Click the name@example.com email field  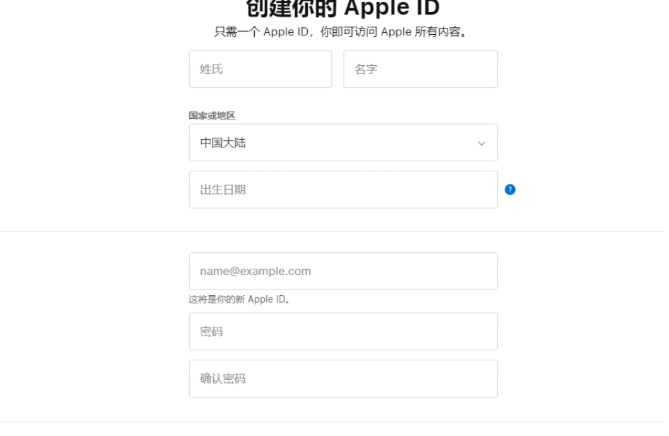point(343,271)
